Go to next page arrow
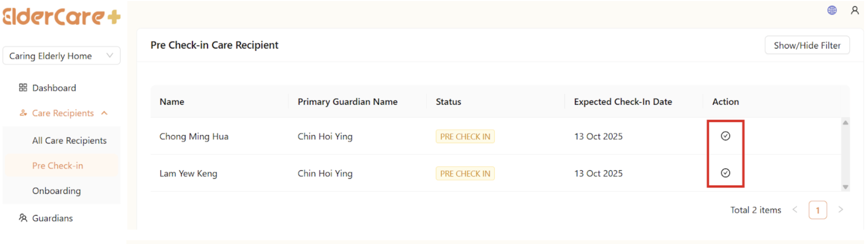Image resolution: width=868 pixels, height=244 pixels. 841,210
